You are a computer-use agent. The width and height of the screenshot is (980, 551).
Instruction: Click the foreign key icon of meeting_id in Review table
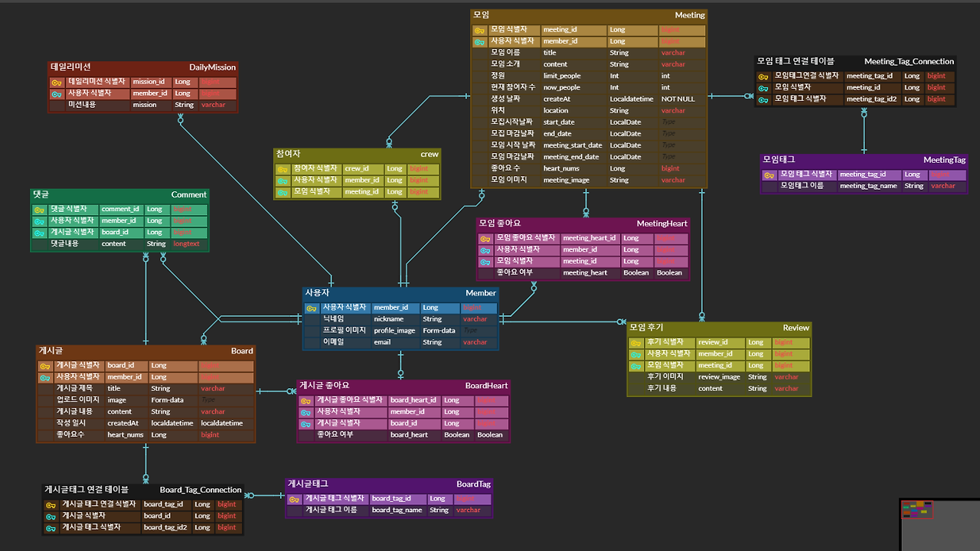635,366
